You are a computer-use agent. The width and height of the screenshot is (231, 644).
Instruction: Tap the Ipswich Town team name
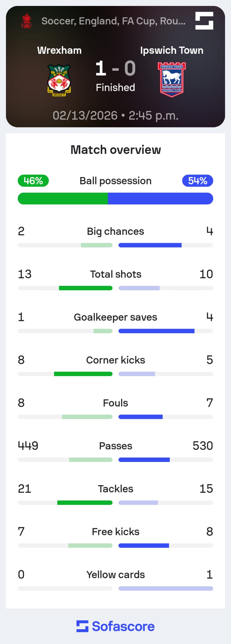(x=172, y=50)
